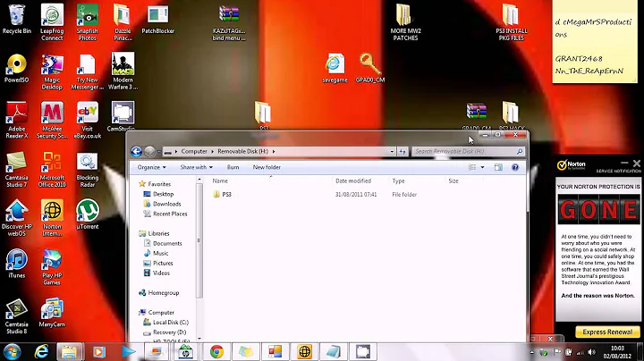Screen dimensions: 644x361
Task: Click the Explorer Back navigation button
Action: coord(136,151)
